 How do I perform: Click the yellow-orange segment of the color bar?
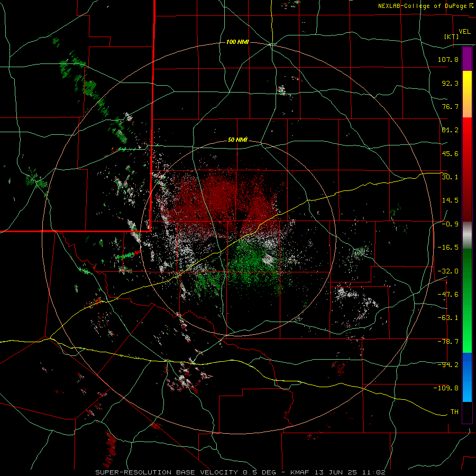click(x=467, y=94)
